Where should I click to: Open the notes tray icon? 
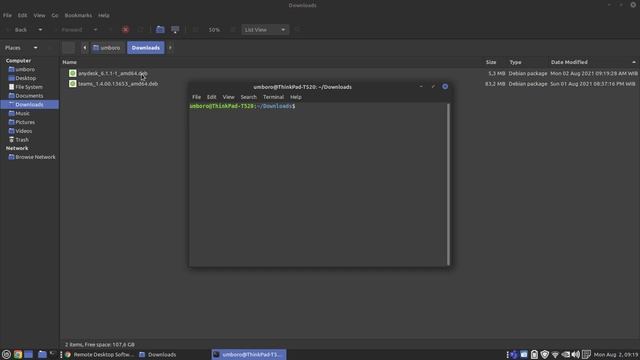(587, 355)
